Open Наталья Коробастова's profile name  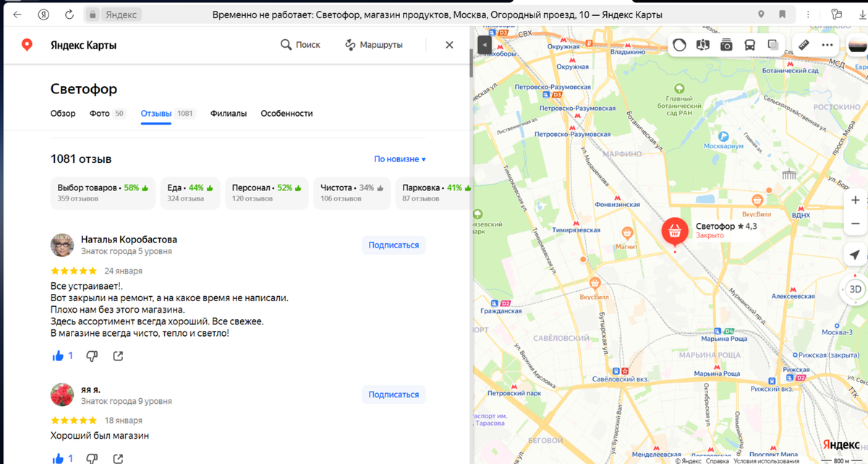129,240
